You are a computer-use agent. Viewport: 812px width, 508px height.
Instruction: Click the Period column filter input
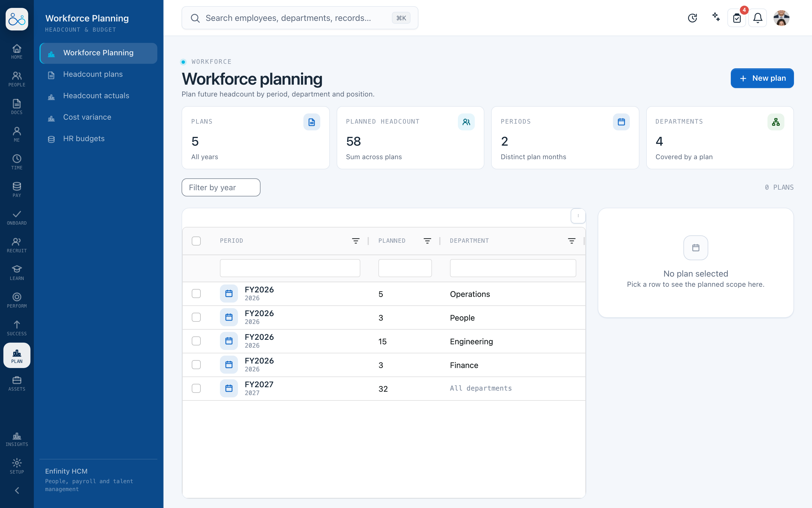tap(290, 268)
